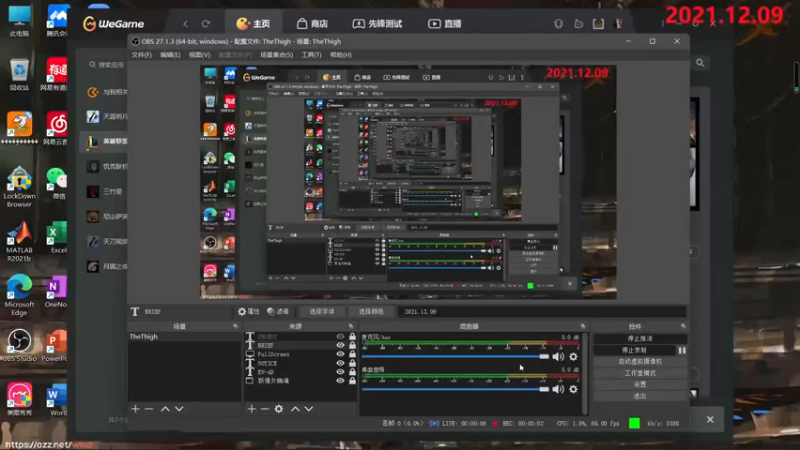Image resolution: width=800 pixels, height=450 pixels.
Task: Show the hidden top source via its eye icon
Action: tap(340, 337)
